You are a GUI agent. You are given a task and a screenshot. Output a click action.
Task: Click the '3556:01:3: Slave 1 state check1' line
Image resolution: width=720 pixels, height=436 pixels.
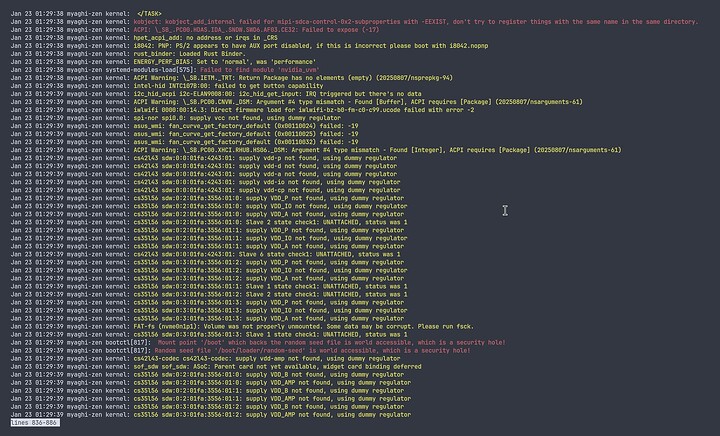click(209, 335)
